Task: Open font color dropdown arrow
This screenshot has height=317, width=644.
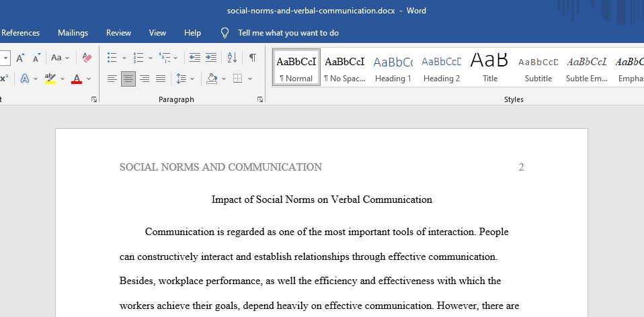Action: (88, 79)
